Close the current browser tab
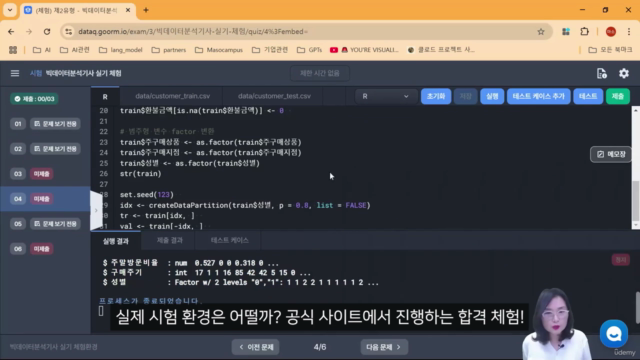 [128, 10]
